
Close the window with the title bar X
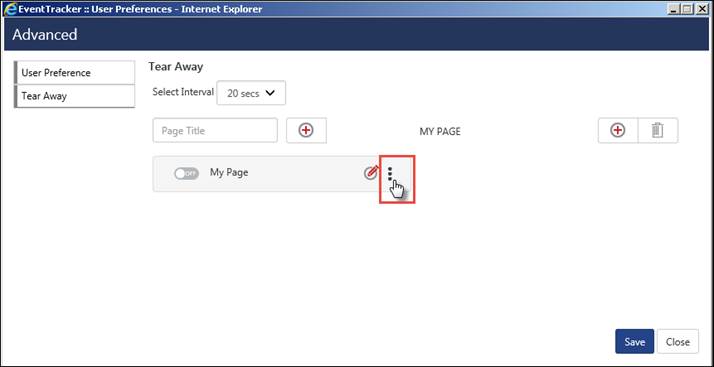tap(702, 9)
